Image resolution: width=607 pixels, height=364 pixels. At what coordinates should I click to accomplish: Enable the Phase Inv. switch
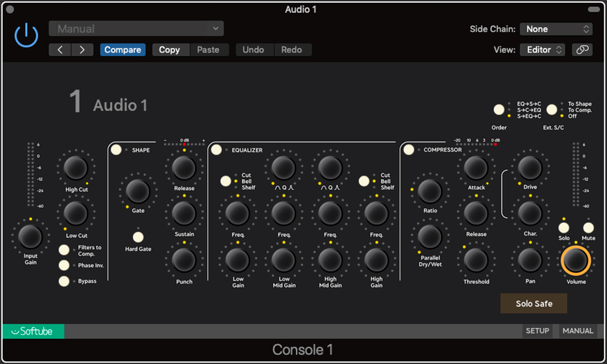pyautogui.click(x=64, y=265)
